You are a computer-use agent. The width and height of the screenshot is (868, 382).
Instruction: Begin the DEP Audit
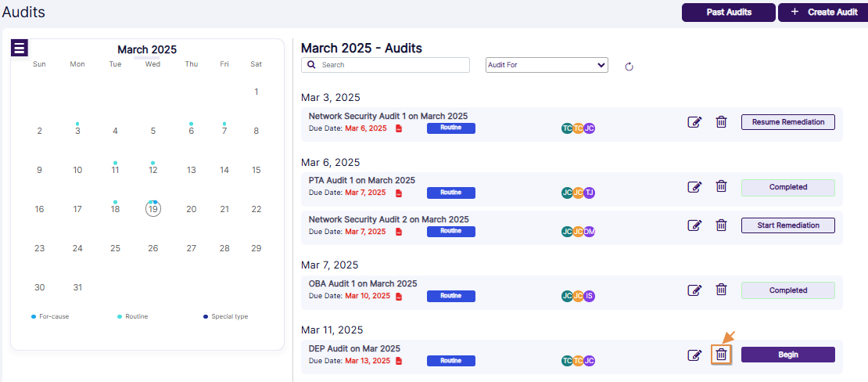coord(787,355)
